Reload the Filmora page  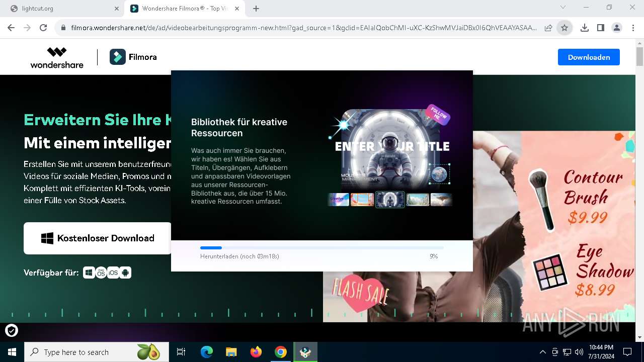[43, 28]
